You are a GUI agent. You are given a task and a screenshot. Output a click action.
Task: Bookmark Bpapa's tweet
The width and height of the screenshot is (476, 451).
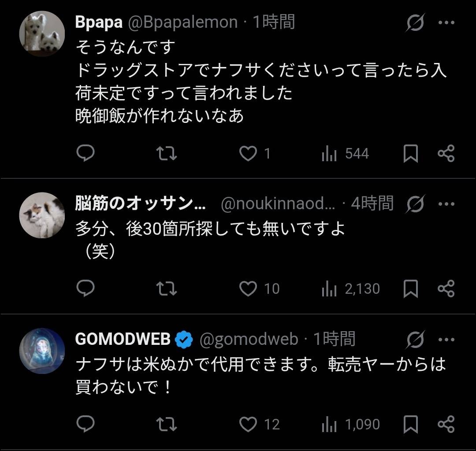[411, 153]
